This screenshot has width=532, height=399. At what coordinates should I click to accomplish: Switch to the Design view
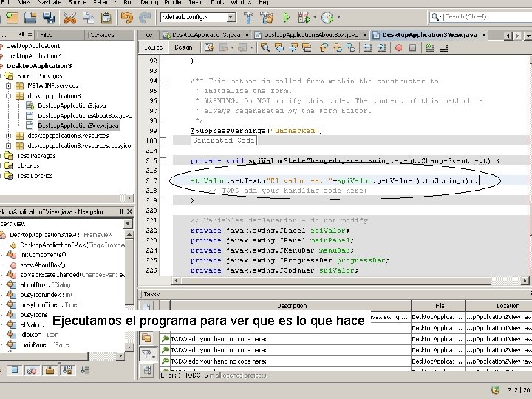click(183, 47)
